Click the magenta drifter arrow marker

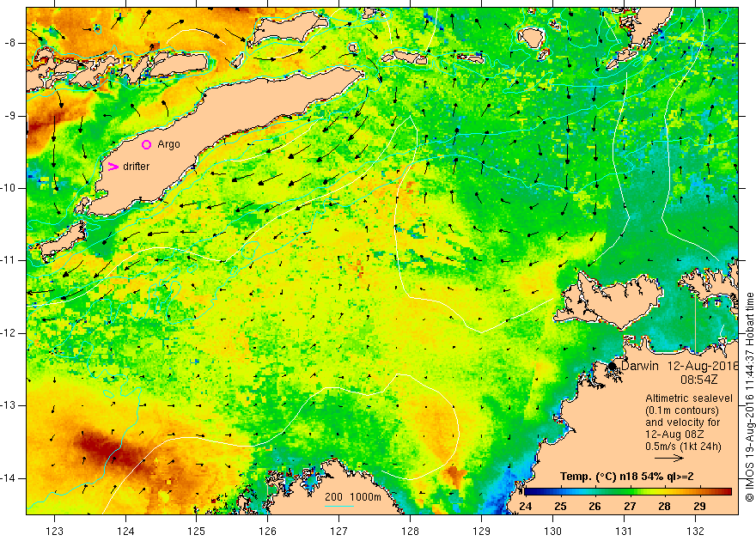[113, 167]
